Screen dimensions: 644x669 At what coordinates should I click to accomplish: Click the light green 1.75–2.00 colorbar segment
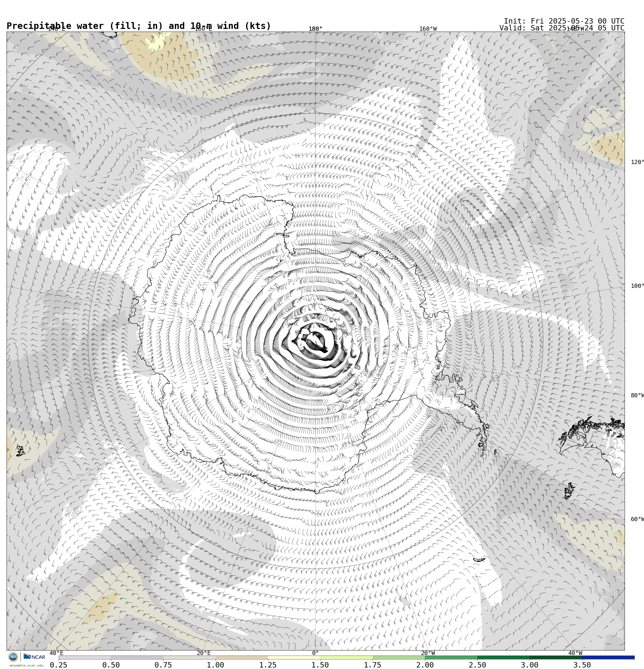[x=399, y=657]
